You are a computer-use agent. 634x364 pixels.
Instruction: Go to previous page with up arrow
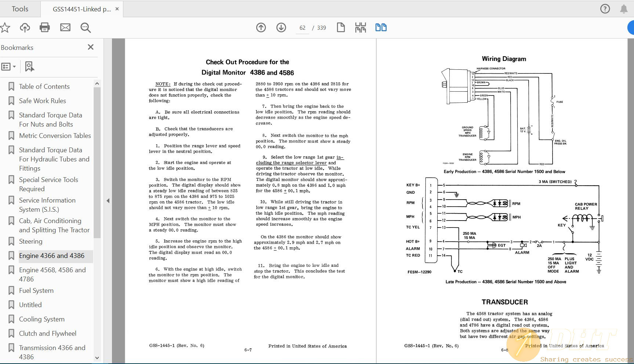261,28
